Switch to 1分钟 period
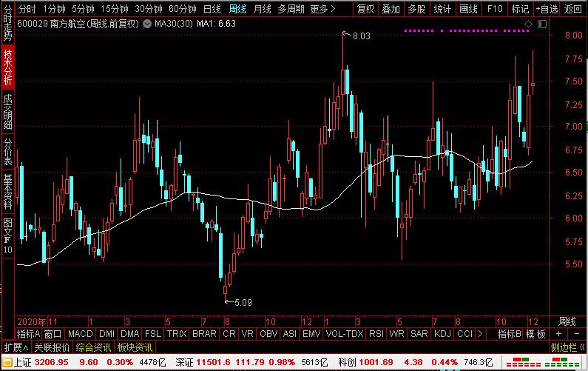Image resolution: width=588 pixels, height=371 pixels. 54,9
